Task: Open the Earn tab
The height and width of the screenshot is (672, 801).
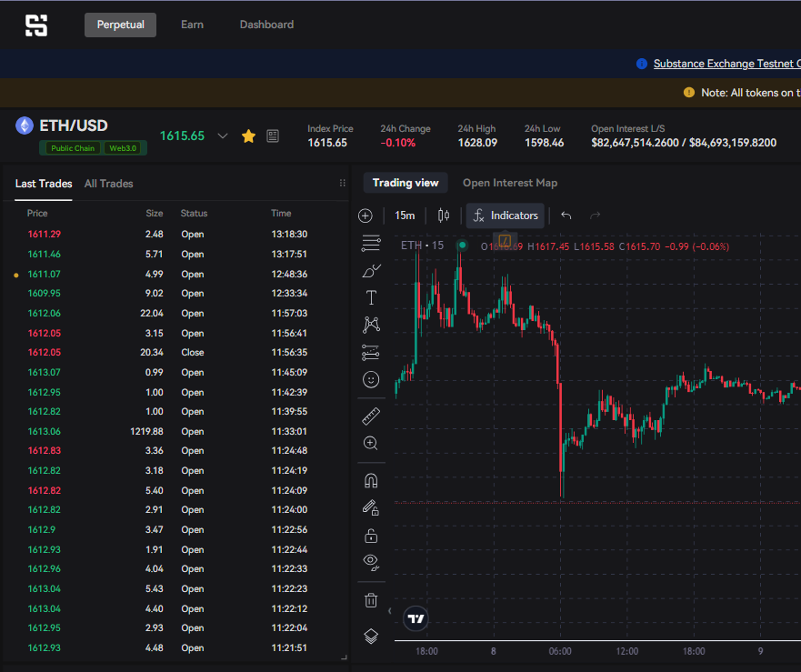Action: click(x=192, y=25)
